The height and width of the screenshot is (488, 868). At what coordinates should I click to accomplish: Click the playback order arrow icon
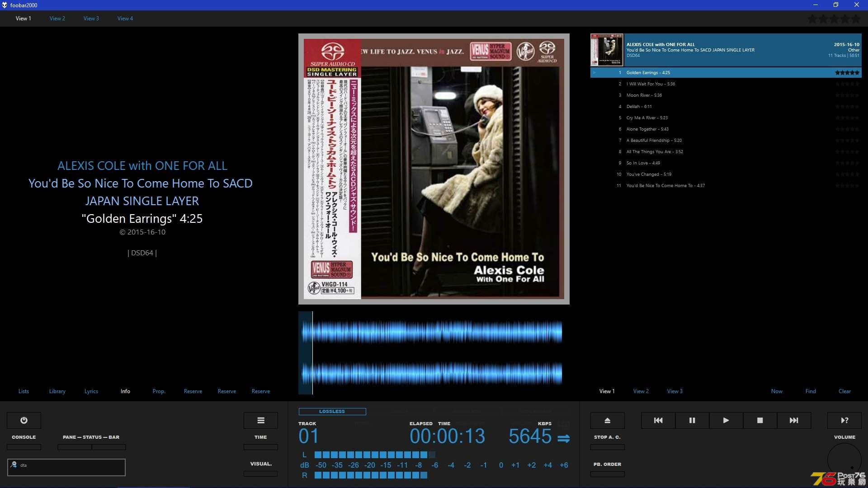click(563, 438)
